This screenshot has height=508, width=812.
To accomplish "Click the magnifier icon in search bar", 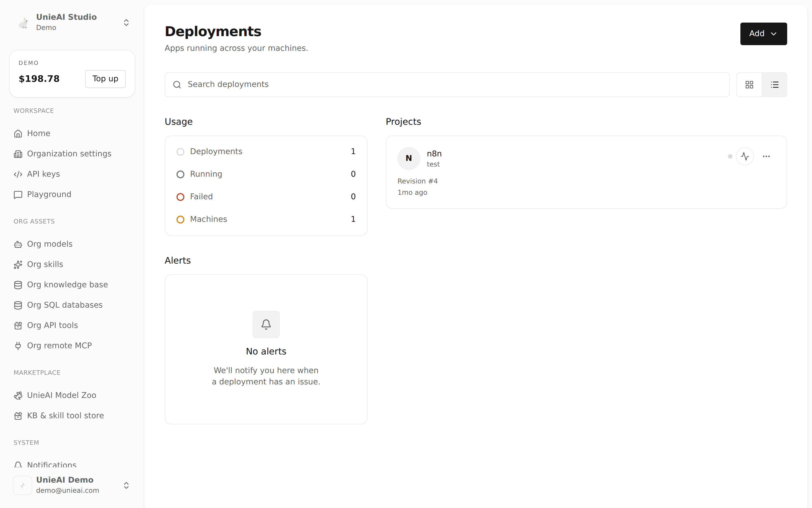I will (x=177, y=85).
